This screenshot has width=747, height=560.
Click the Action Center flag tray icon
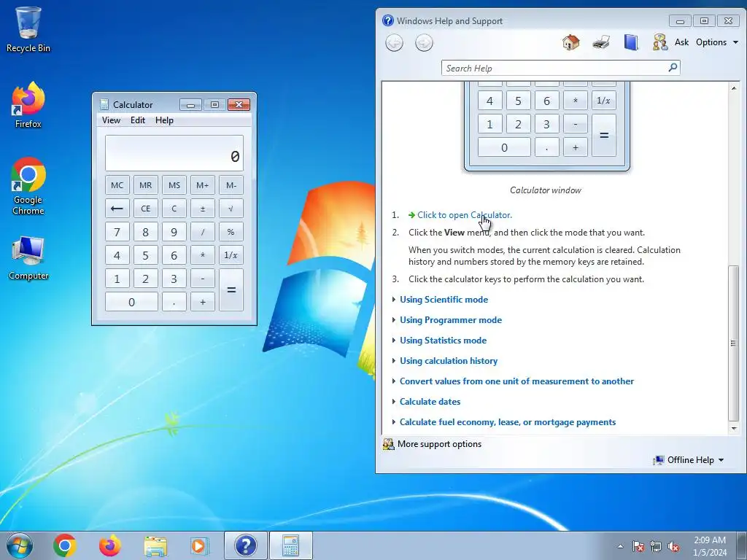pyautogui.click(x=638, y=546)
